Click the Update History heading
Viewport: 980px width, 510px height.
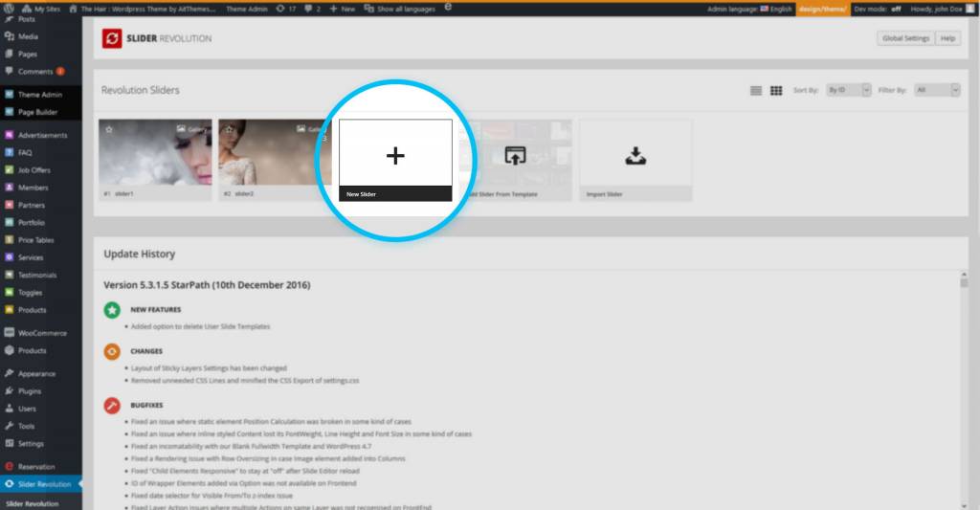pos(140,254)
